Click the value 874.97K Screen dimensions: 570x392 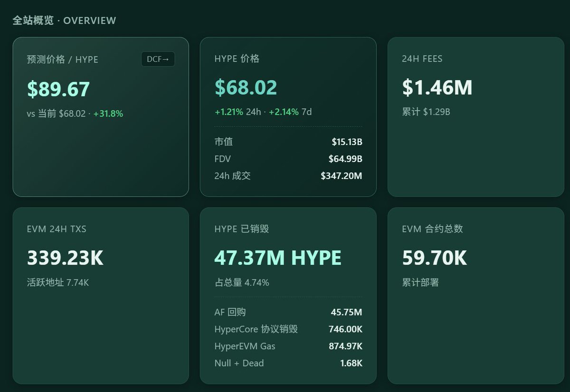click(x=345, y=346)
